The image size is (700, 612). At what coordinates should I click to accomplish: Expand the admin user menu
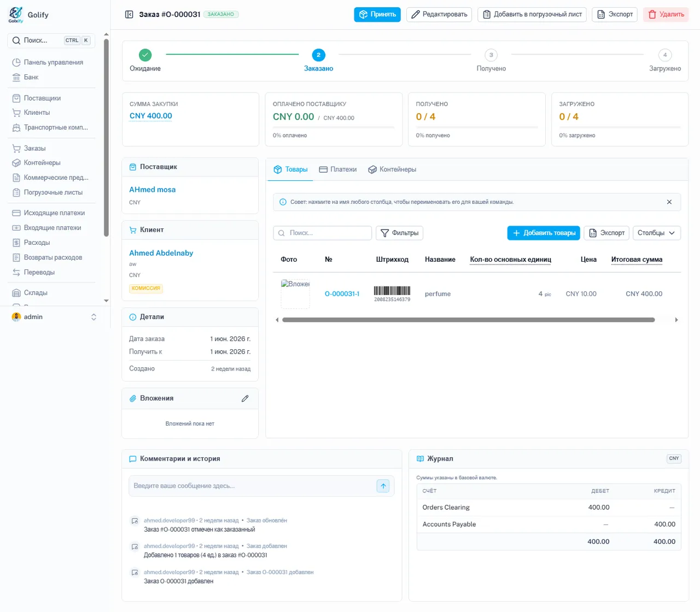point(55,317)
